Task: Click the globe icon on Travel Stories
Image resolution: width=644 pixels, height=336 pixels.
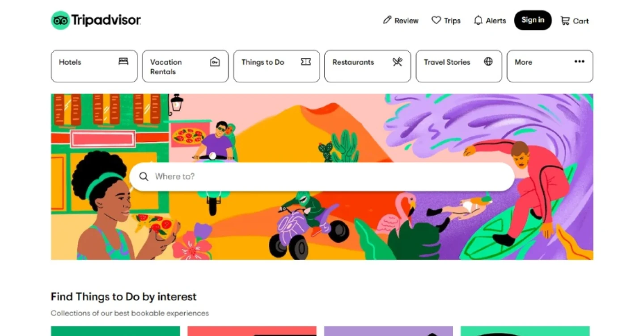Action: point(488,62)
